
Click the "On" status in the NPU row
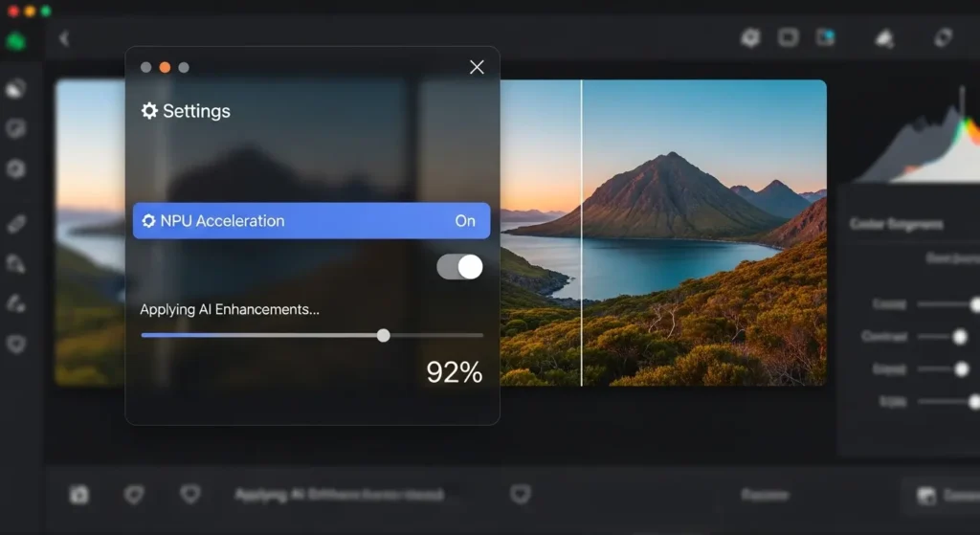(x=465, y=221)
